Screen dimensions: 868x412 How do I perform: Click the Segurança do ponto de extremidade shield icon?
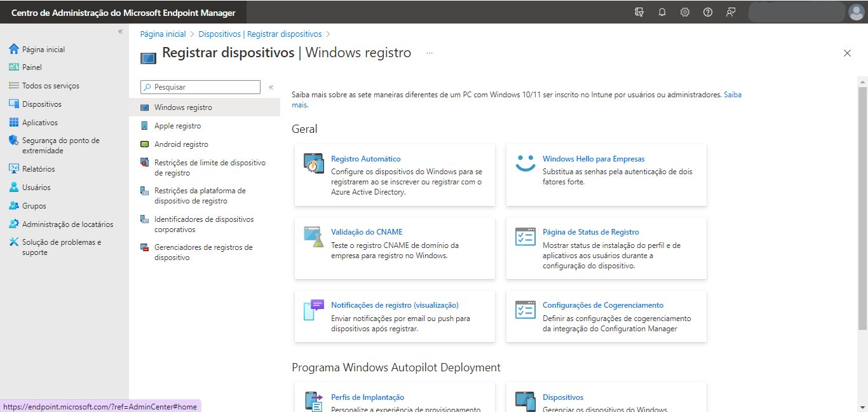(14, 141)
